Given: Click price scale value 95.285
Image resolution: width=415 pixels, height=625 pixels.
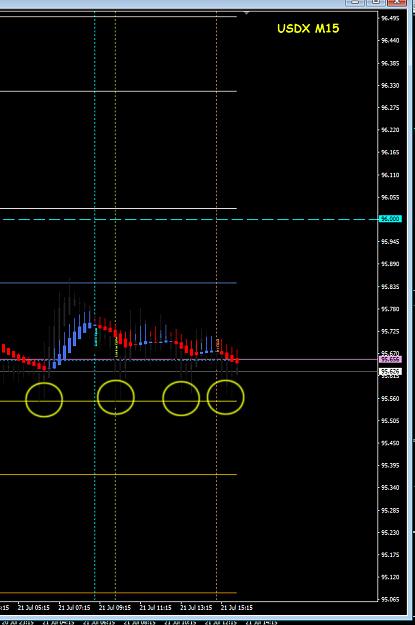Looking at the screenshot, I should [x=390, y=510].
